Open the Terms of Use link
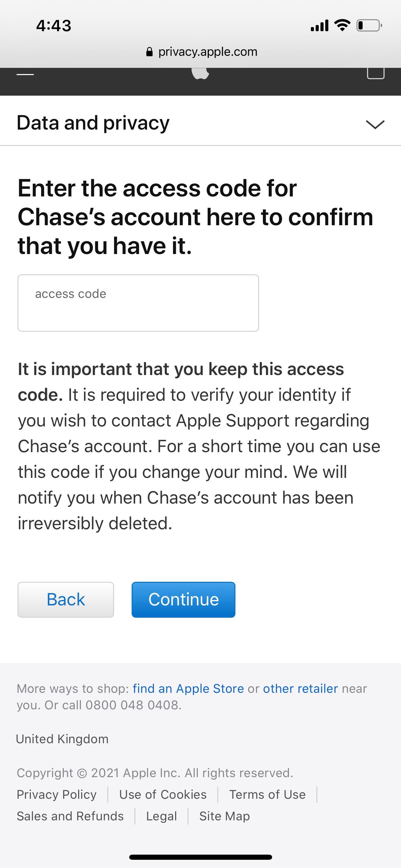Viewport: 401px width, 868px height. 267,794
